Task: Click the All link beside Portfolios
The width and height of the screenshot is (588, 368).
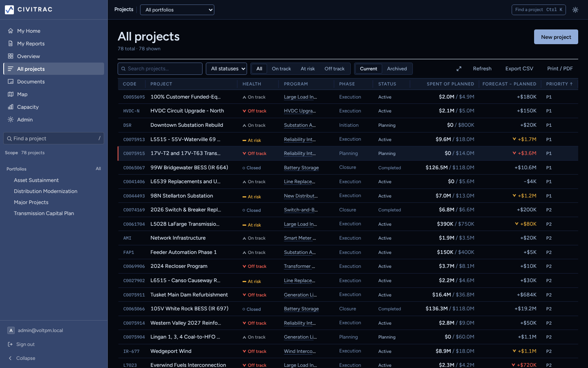Action: click(98, 169)
